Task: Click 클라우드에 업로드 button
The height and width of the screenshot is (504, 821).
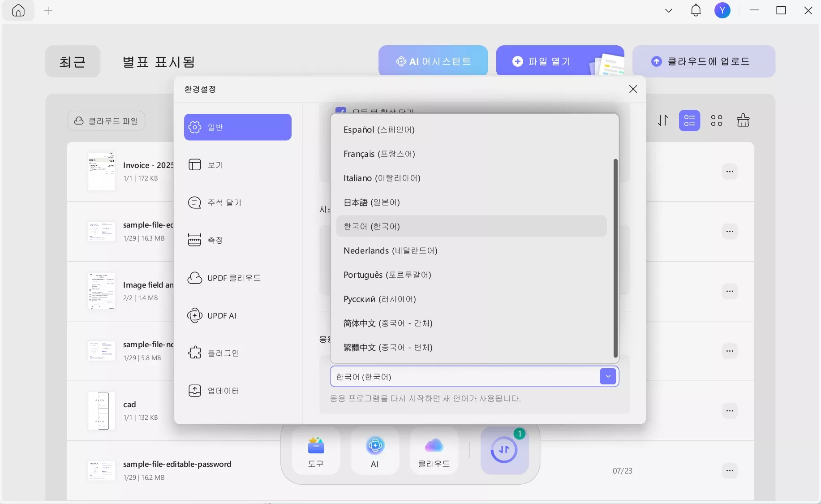Action: click(x=704, y=61)
